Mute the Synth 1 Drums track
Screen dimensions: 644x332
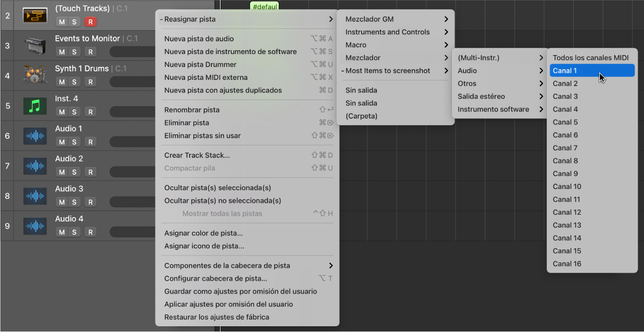(x=61, y=82)
